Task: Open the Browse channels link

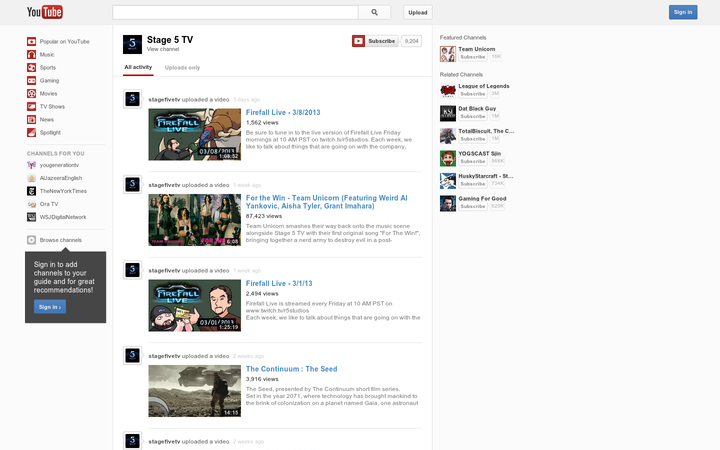Action: (61, 240)
